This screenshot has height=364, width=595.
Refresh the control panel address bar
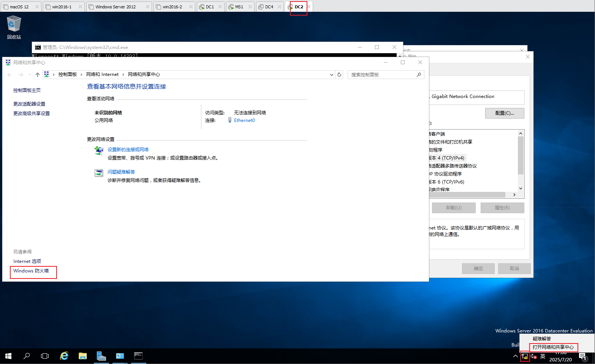pos(339,75)
